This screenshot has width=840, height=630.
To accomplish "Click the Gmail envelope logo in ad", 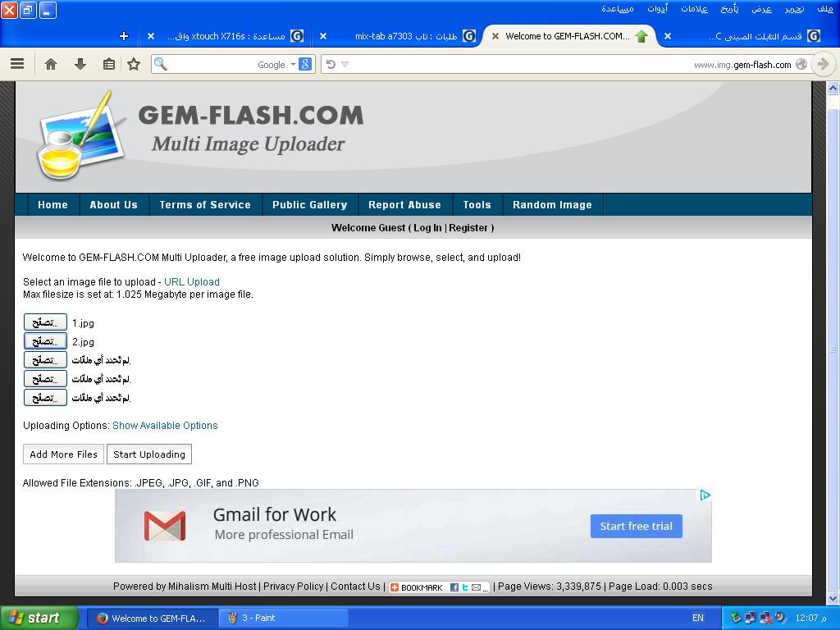I will pos(164,526).
